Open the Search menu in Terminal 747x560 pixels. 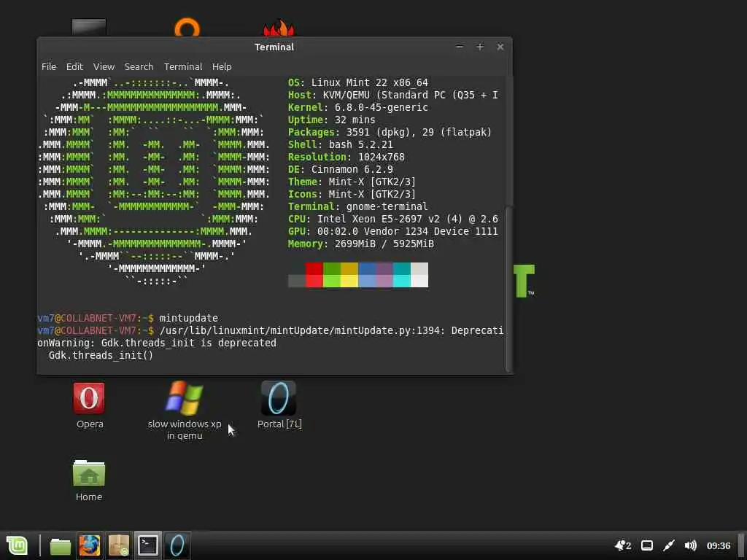pos(139,66)
